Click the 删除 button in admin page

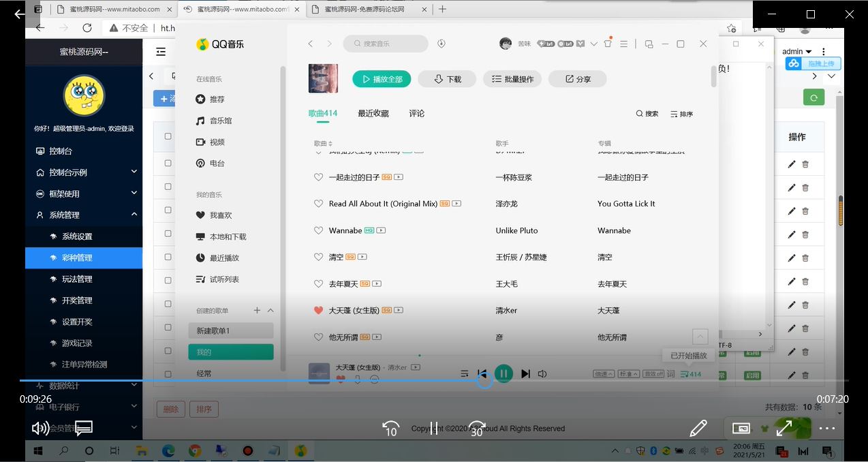(x=170, y=409)
